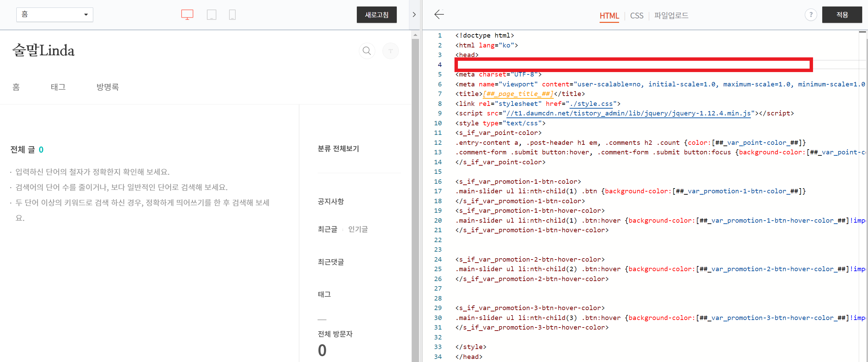The width and height of the screenshot is (868, 362).
Task: Switch preview to mobile phone icon
Action: (x=232, y=15)
